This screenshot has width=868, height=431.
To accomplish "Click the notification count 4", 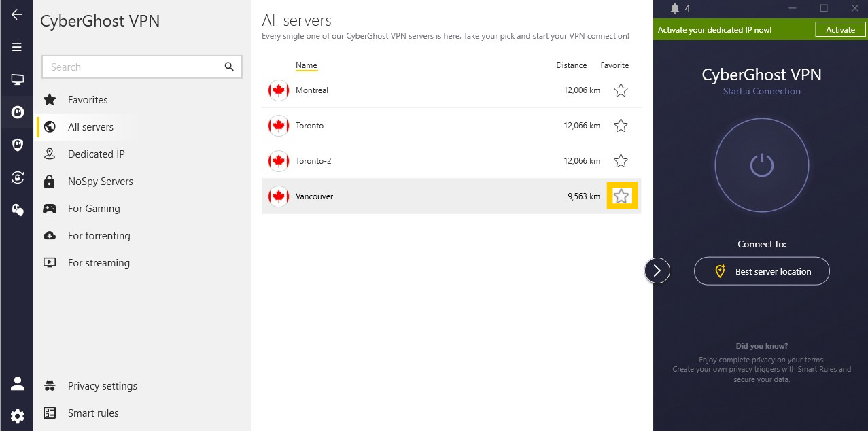I will 687,9.
